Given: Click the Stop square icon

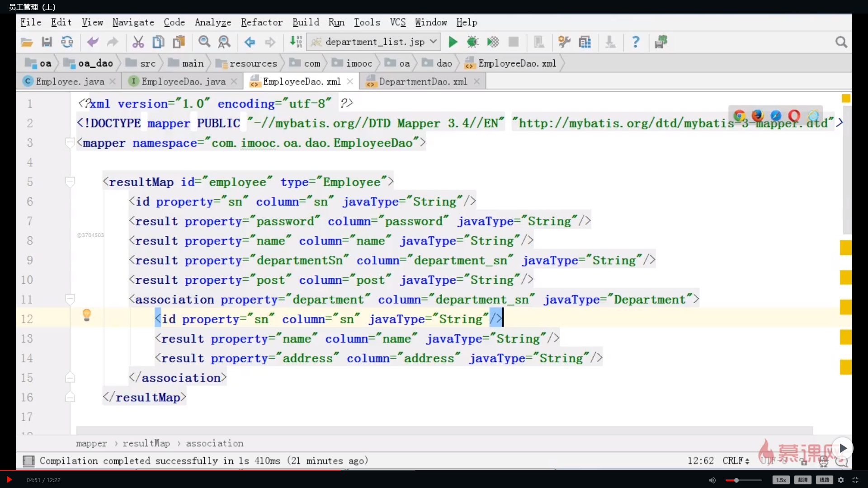Looking at the screenshot, I should click(514, 42).
